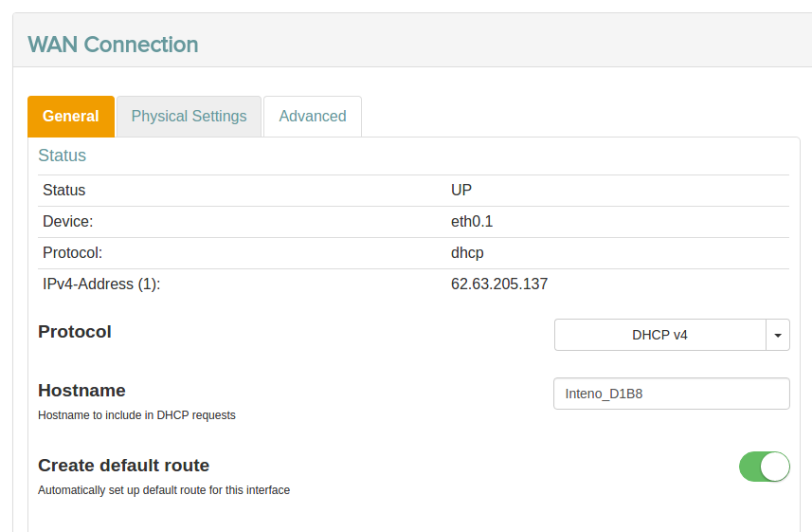Image resolution: width=812 pixels, height=532 pixels.
Task: Click the default route description text
Action: click(x=164, y=490)
